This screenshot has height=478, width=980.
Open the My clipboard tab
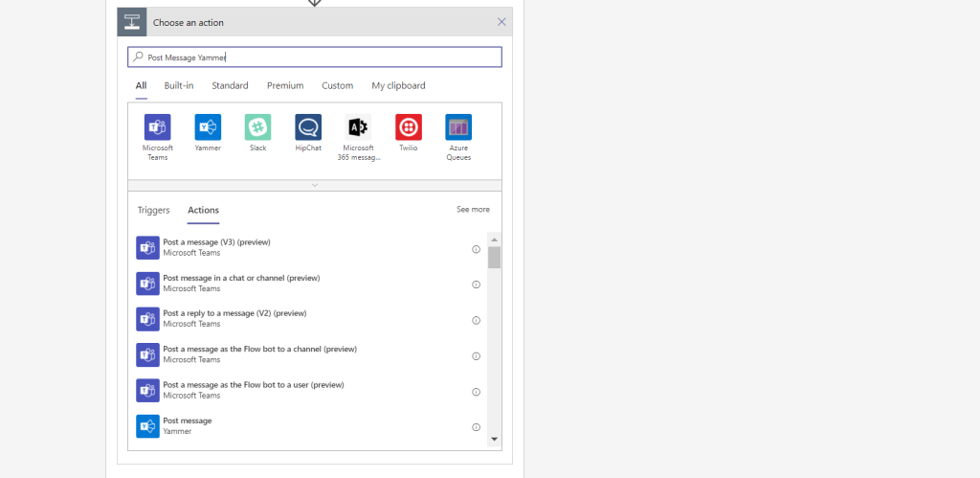click(398, 86)
